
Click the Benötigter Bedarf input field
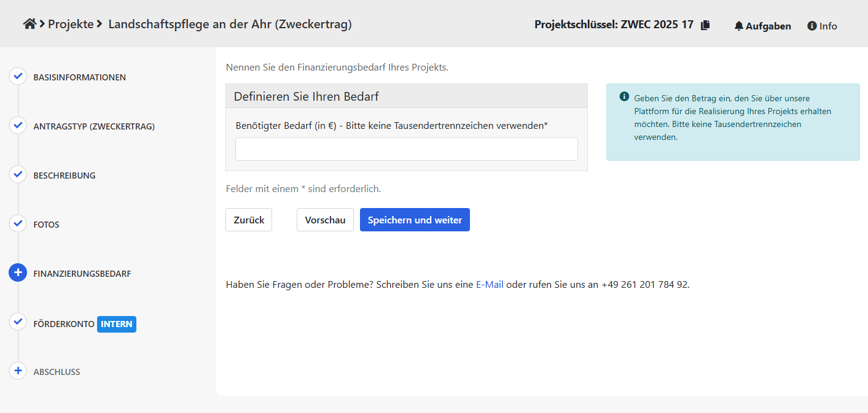(406, 149)
